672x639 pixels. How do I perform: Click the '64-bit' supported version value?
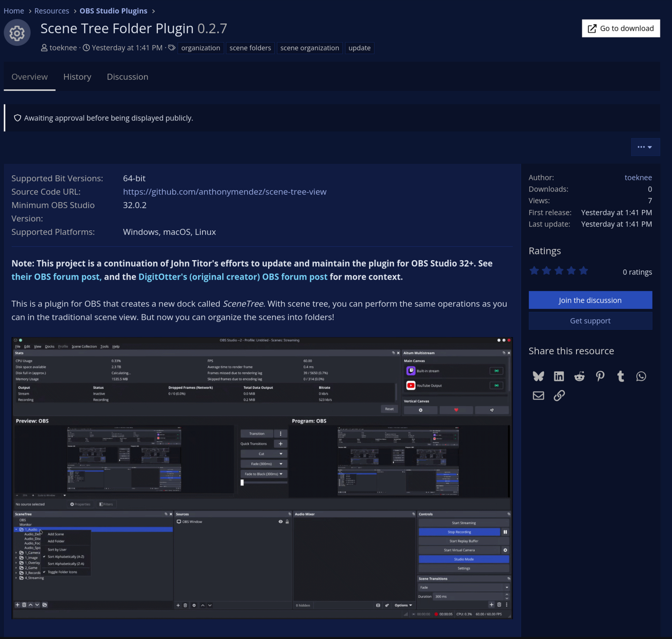[x=134, y=179]
